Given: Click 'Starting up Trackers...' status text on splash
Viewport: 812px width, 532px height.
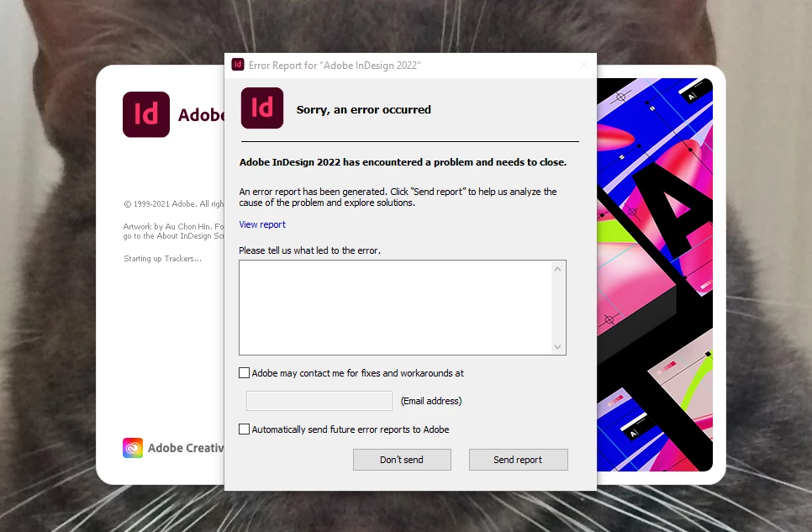Looking at the screenshot, I should (162, 259).
